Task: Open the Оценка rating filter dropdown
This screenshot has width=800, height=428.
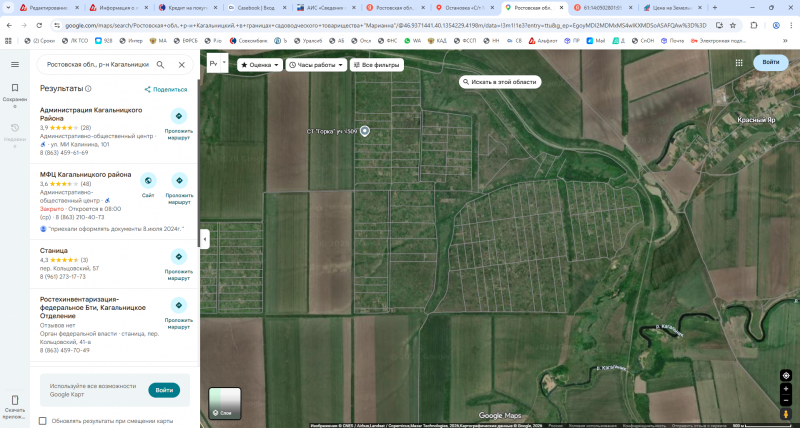Action: click(x=260, y=65)
